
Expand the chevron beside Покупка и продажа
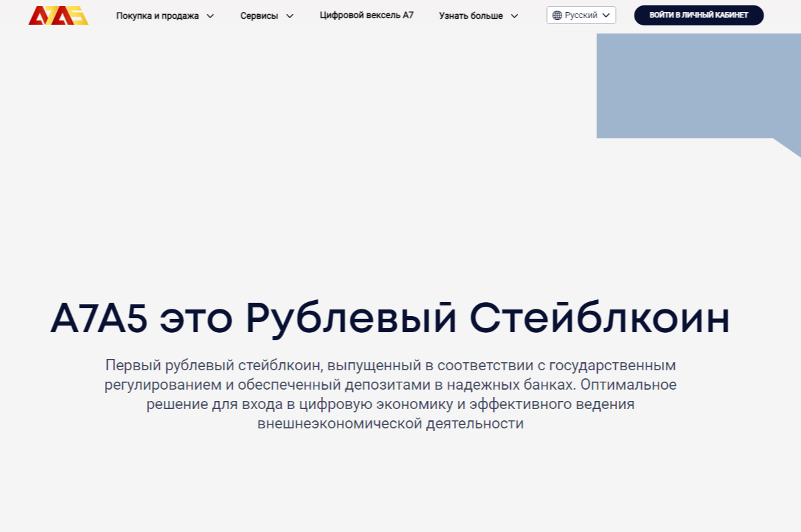click(210, 16)
